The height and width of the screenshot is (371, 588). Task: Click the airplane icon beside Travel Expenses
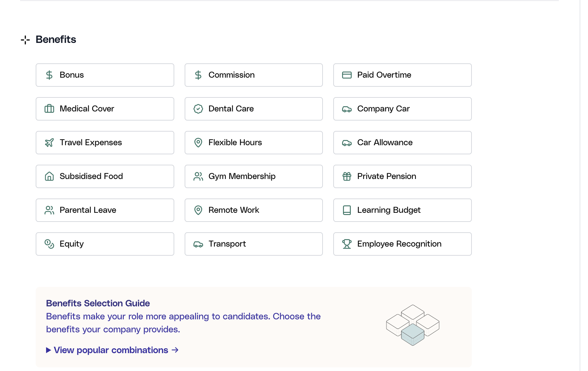49,143
